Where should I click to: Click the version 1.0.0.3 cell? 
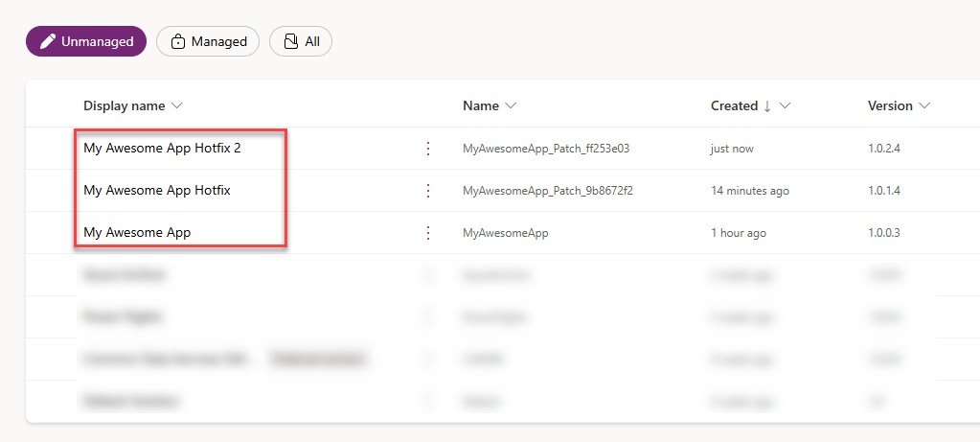tap(884, 233)
